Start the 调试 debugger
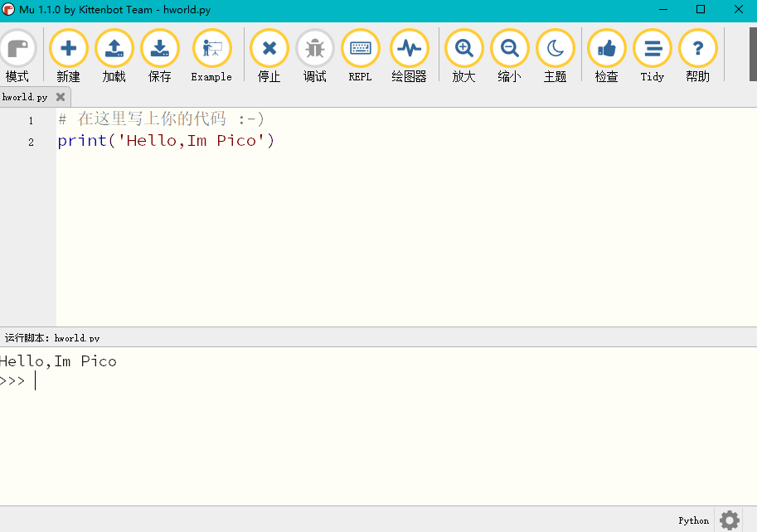 pyautogui.click(x=315, y=56)
